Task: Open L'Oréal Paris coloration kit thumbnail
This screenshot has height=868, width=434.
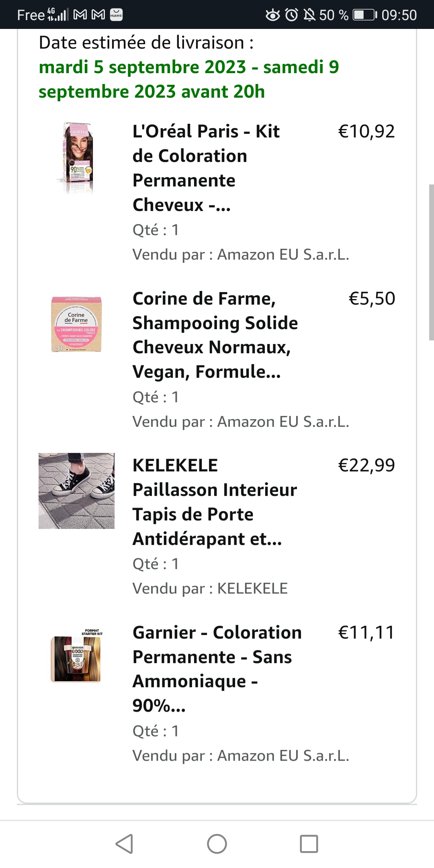Action: click(76, 158)
